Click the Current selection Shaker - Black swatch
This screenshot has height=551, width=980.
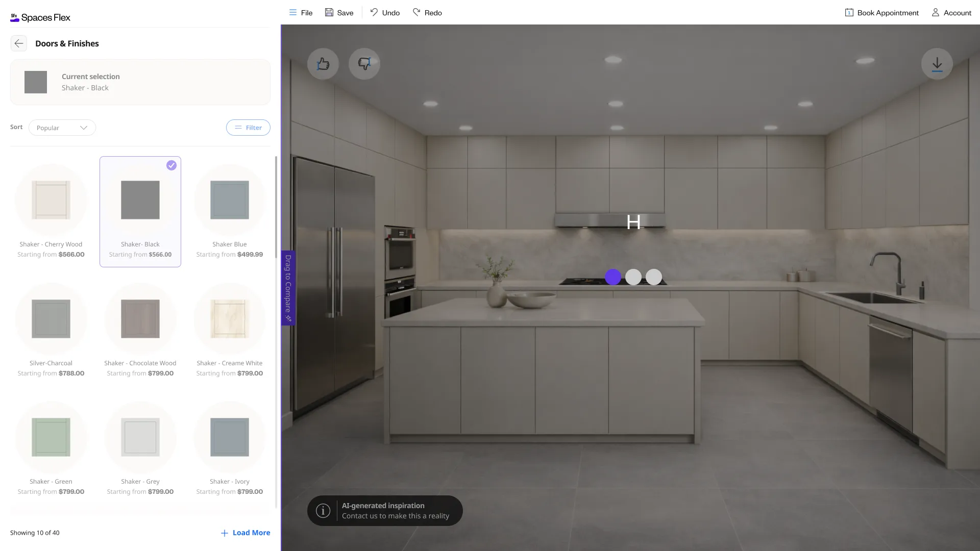(36, 82)
